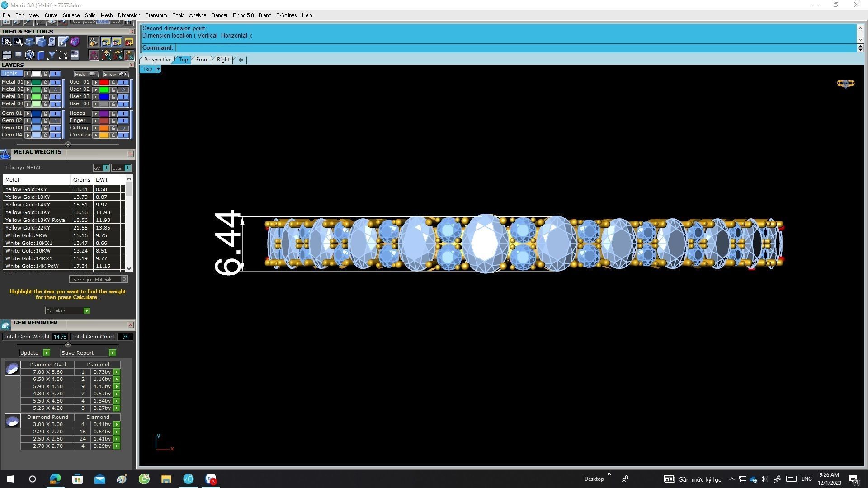The width and height of the screenshot is (868, 488).
Task: Open File Explorer from the taskbar
Action: (166, 479)
